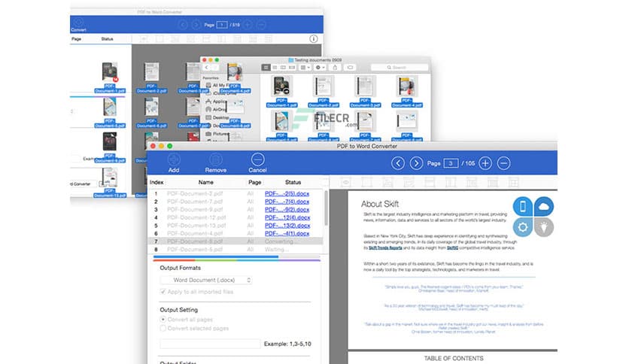The image size is (629, 364).
Task: Click the Name column header in front converter
Action: point(206,183)
